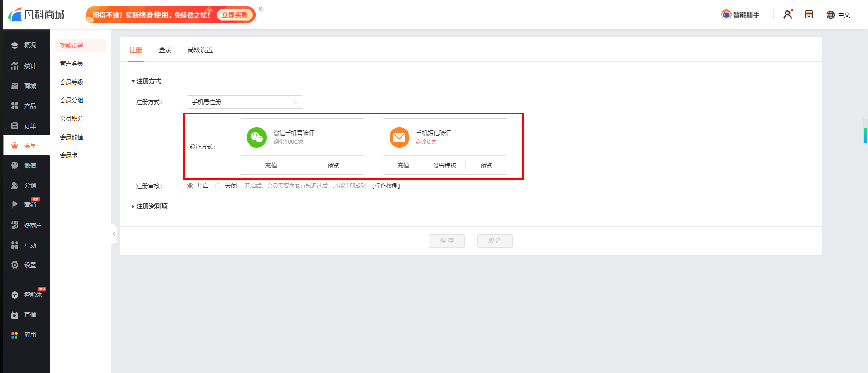Image resolution: width=868 pixels, height=373 pixels.
Task: Click the 保存 button
Action: 447,241
